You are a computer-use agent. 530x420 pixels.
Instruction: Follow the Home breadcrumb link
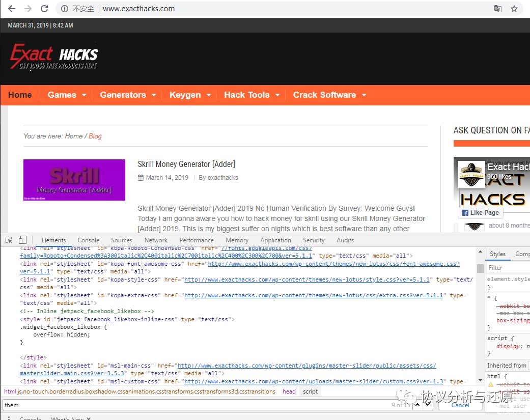[x=74, y=136]
